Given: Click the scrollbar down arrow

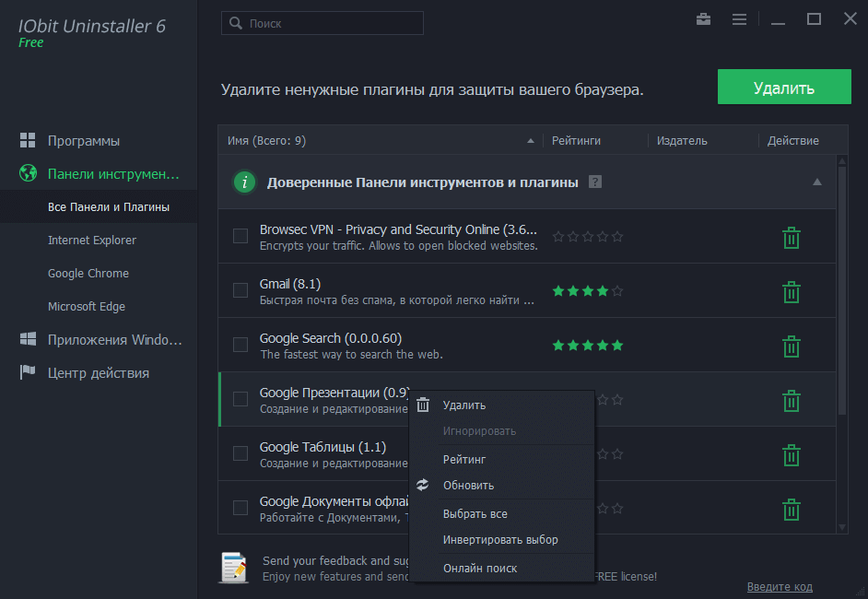Looking at the screenshot, I should tap(842, 527).
